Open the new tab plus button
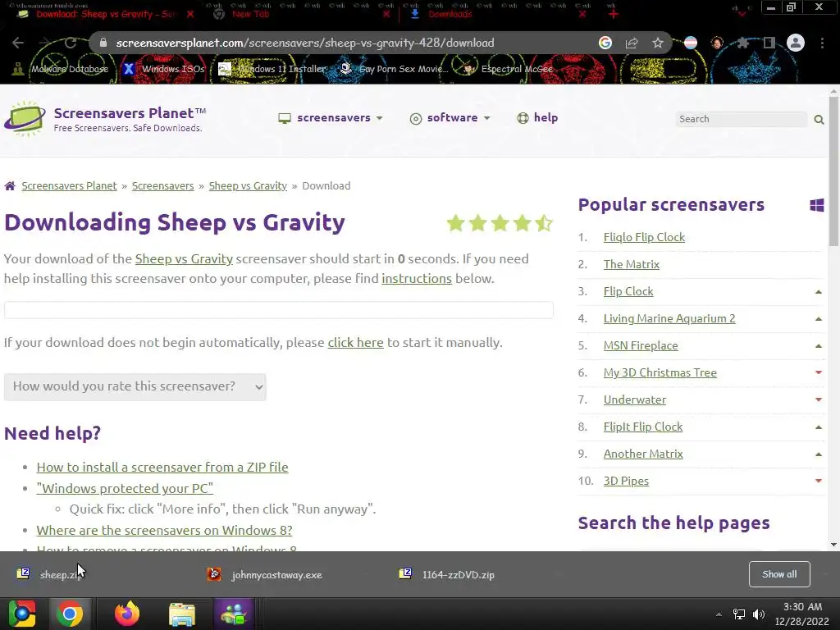This screenshot has width=840, height=630. (x=614, y=14)
